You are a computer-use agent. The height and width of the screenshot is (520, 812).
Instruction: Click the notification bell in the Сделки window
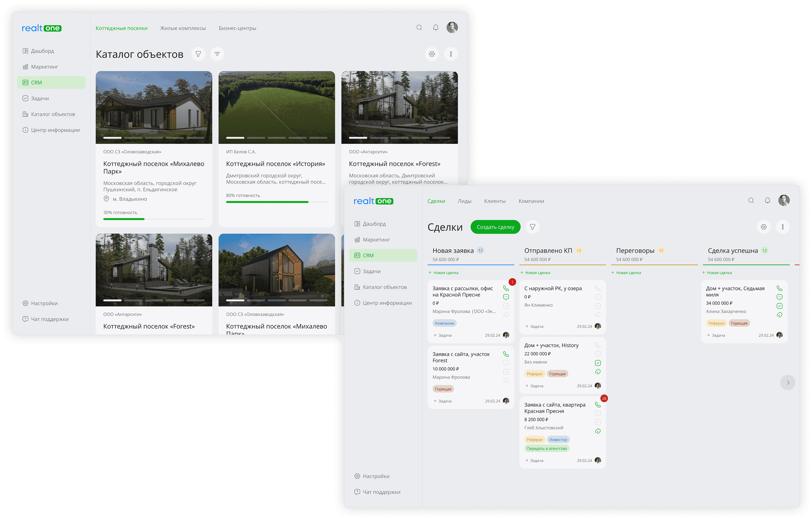click(x=767, y=200)
